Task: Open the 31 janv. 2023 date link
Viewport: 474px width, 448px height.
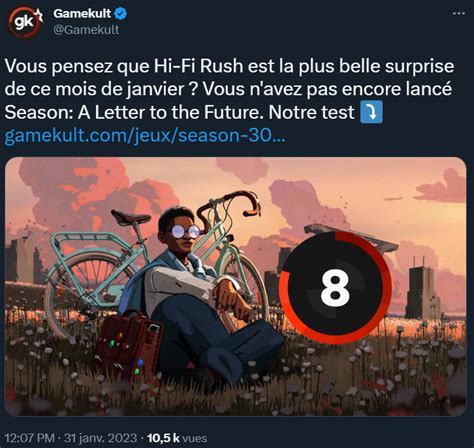Action: coord(100,438)
